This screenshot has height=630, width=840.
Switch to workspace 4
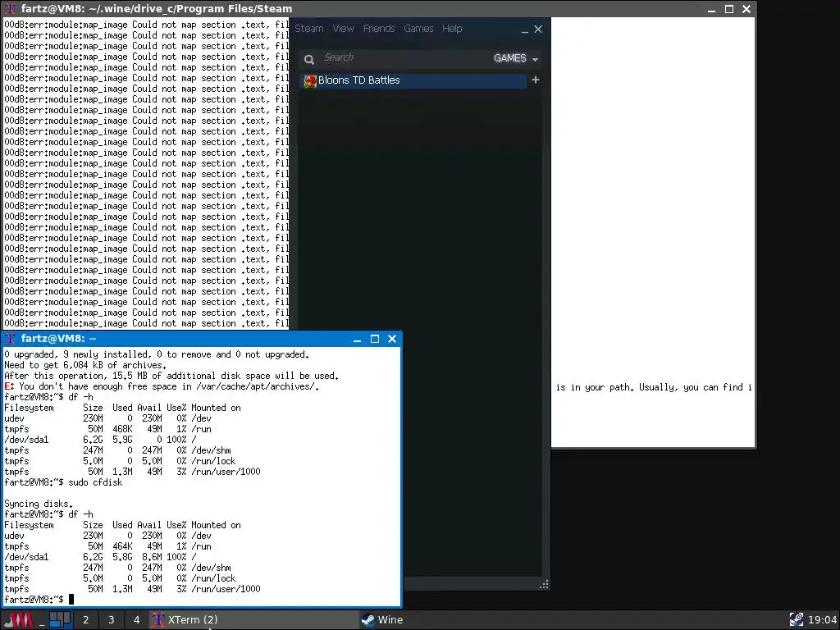click(137, 620)
